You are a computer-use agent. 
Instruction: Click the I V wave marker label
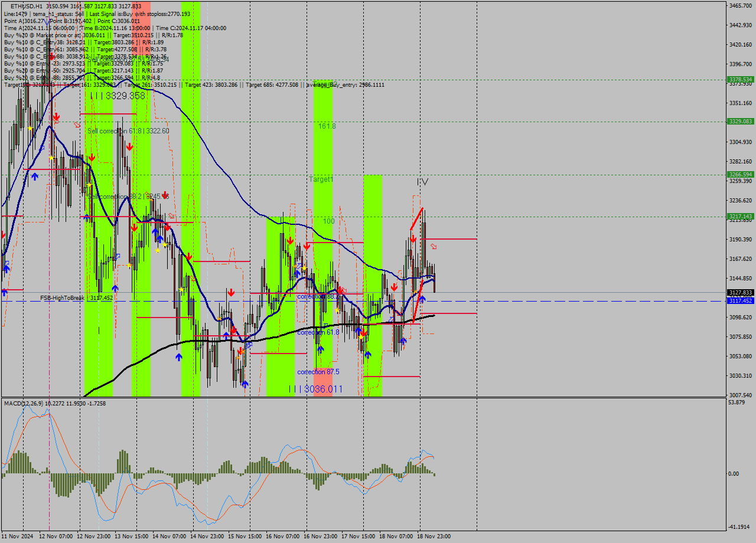click(x=422, y=182)
